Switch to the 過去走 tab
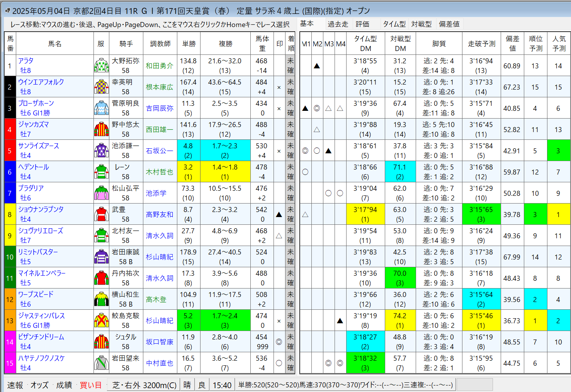This screenshot has width=571, height=392. pyautogui.click(x=338, y=24)
